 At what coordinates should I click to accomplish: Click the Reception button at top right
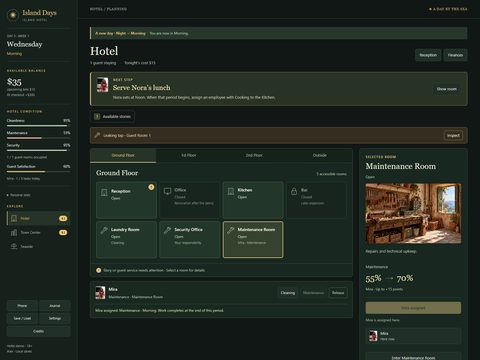[x=428, y=55]
